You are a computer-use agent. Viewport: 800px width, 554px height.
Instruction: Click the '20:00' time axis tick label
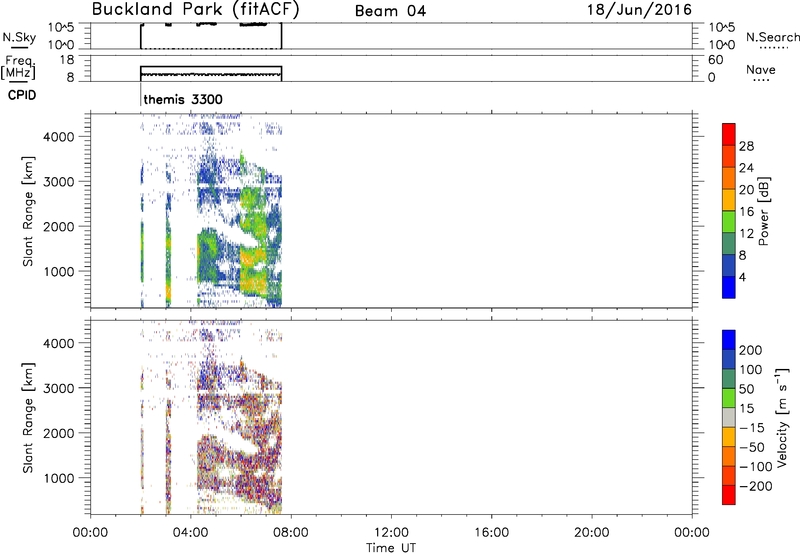click(592, 533)
